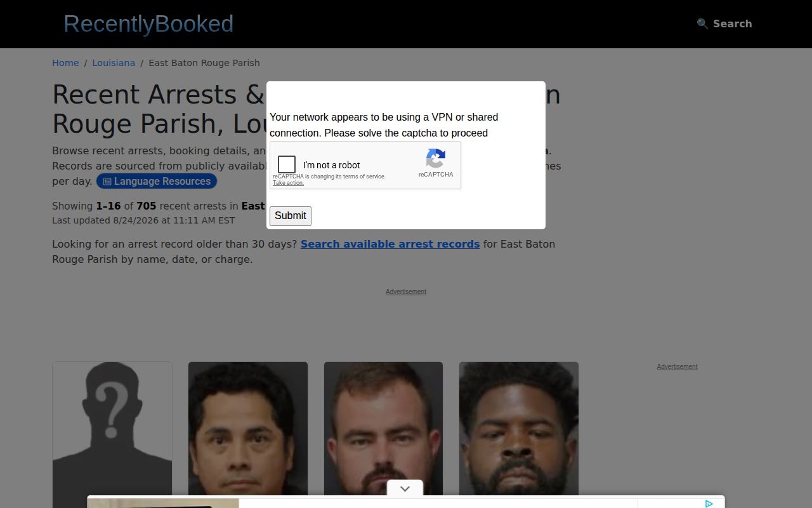The height and width of the screenshot is (508, 812).
Task: Click the "Your network appears to be using a VPN" message
Action: pos(384,125)
